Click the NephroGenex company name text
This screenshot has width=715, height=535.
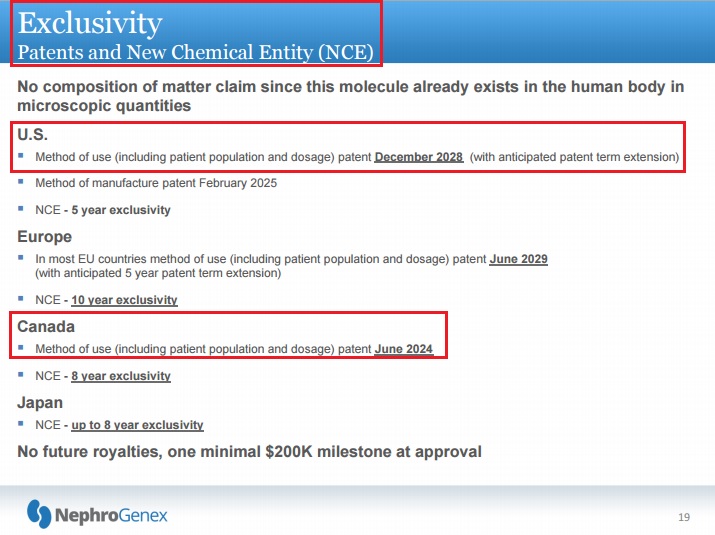pos(110,515)
